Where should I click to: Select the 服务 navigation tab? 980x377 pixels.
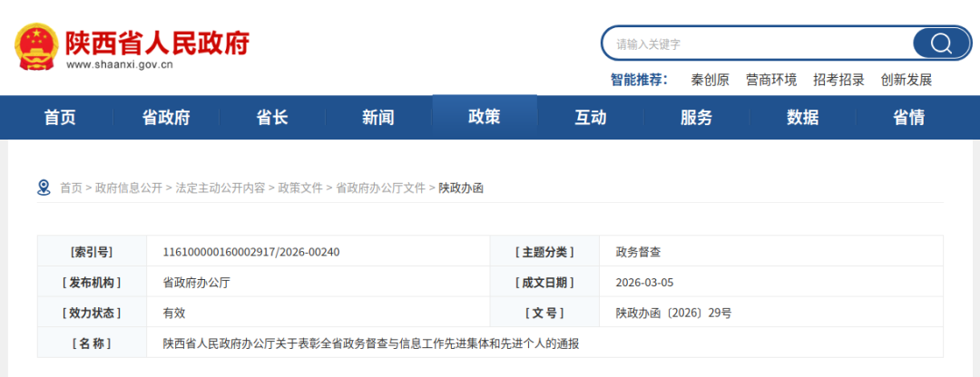697,117
